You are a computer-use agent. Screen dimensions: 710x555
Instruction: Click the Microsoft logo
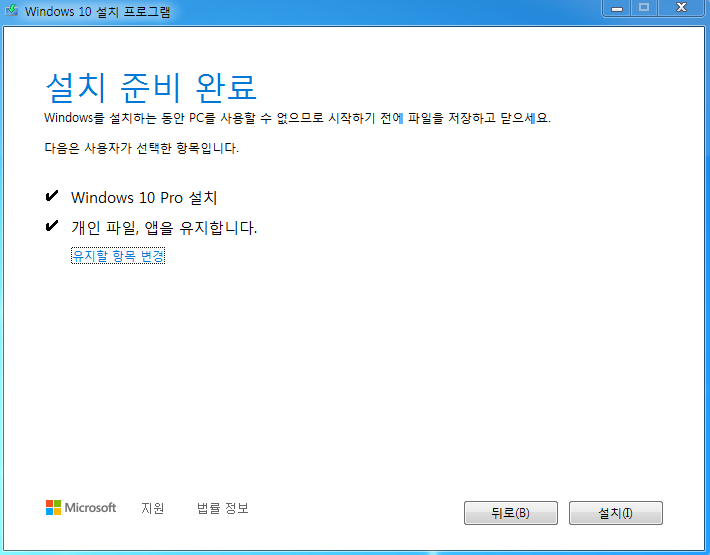coord(81,507)
